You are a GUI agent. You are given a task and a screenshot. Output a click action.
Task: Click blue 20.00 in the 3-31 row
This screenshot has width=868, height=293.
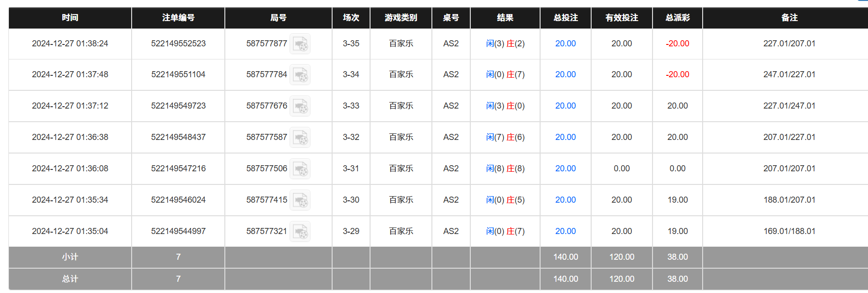tap(565, 168)
